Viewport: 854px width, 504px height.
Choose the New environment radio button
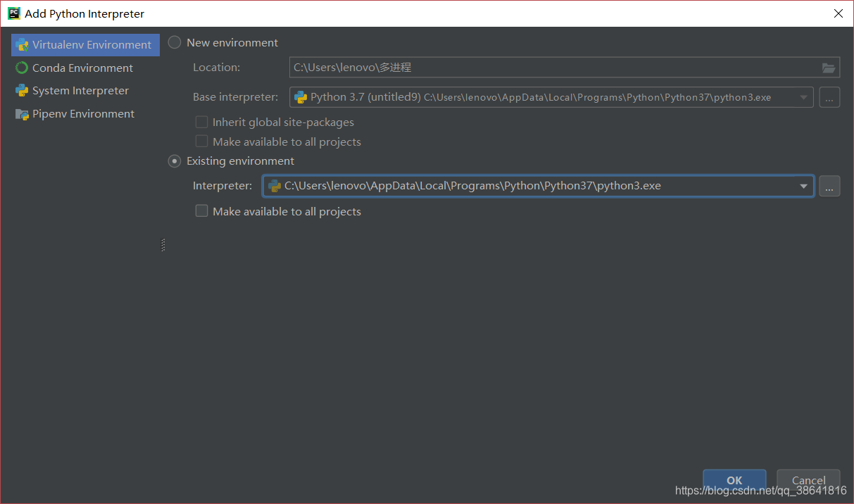175,42
